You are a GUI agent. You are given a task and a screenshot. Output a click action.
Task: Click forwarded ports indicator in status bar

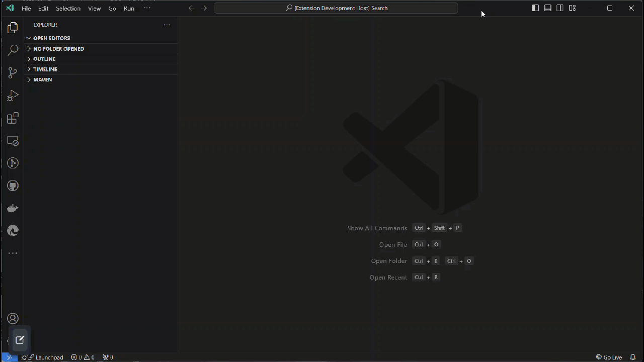108,357
